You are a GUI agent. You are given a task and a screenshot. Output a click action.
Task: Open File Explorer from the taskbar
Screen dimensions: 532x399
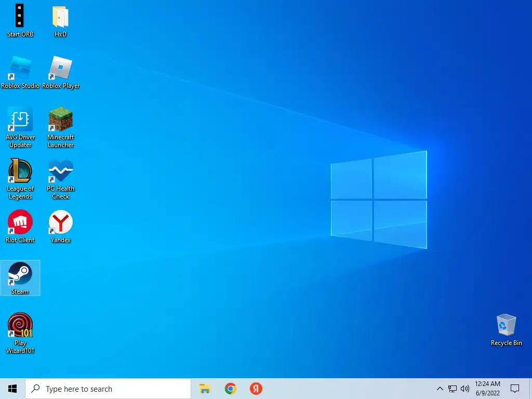205,389
